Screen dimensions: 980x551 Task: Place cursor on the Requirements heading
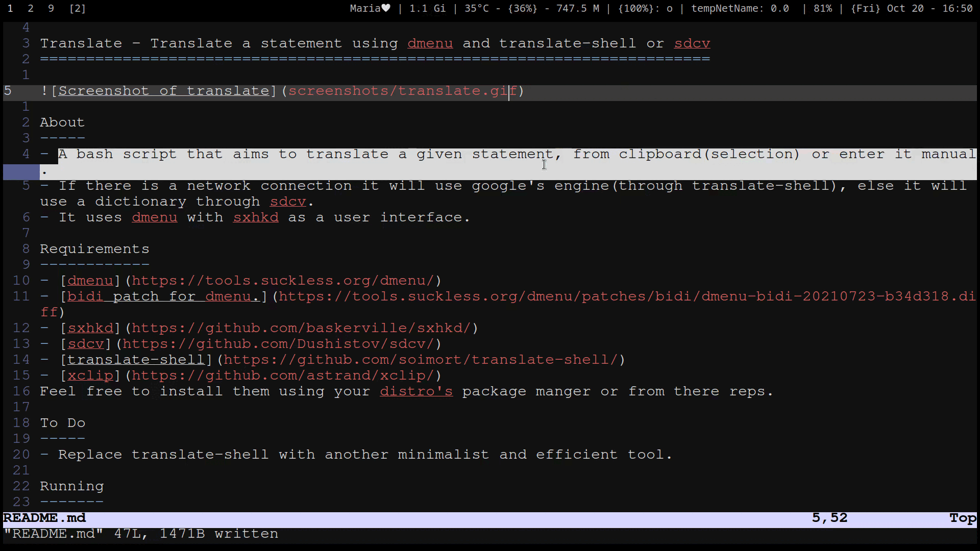(94, 249)
